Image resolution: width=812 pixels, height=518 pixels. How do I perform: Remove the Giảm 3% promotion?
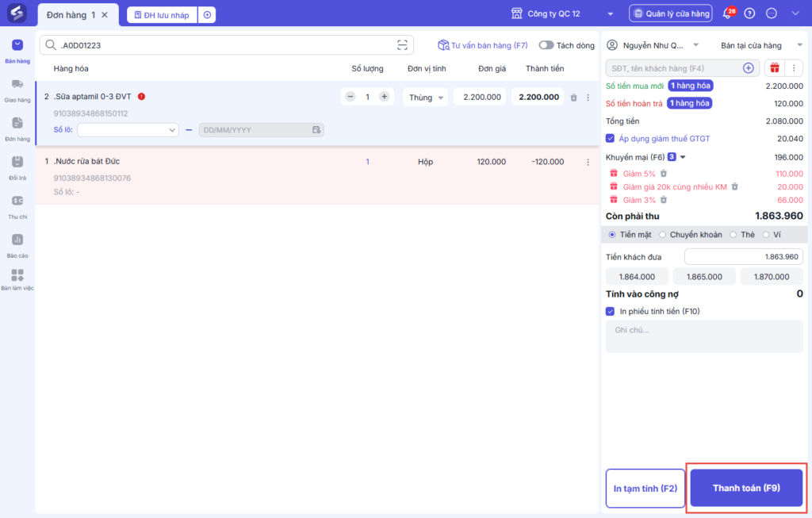click(x=664, y=200)
